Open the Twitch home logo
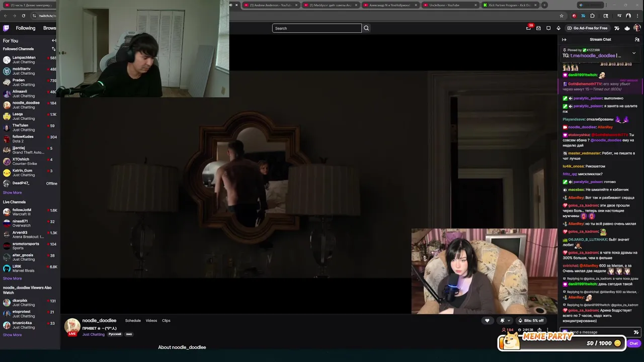This screenshot has width=644, height=362. pyautogui.click(x=6, y=28)
